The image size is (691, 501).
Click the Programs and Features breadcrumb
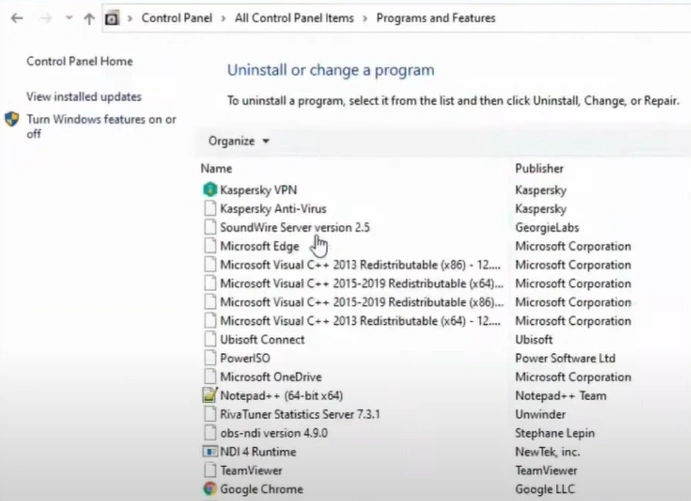tap(436, 18)
